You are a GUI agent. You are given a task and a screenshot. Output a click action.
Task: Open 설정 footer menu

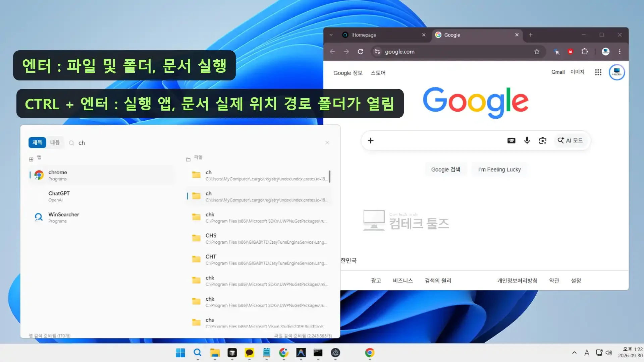pyautogui.click(x=576, y=281)
